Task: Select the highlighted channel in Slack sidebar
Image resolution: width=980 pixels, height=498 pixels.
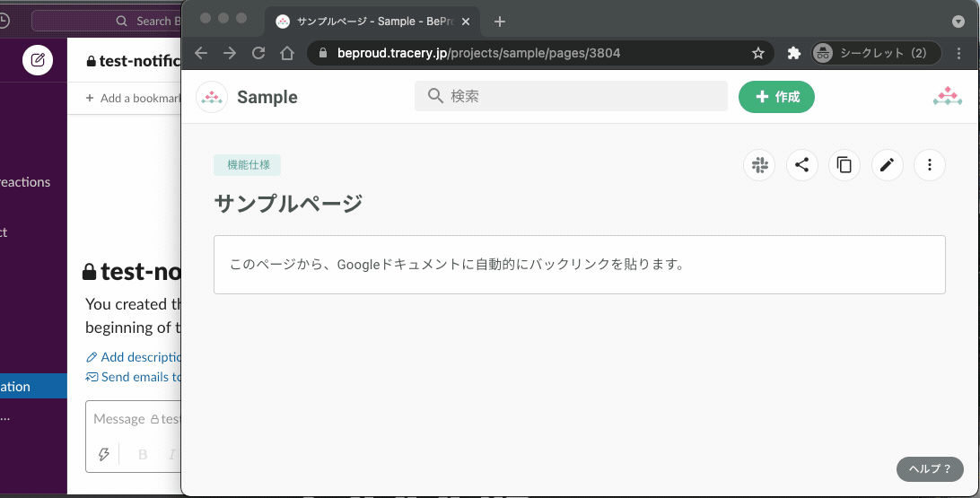Action: (33, 386)
